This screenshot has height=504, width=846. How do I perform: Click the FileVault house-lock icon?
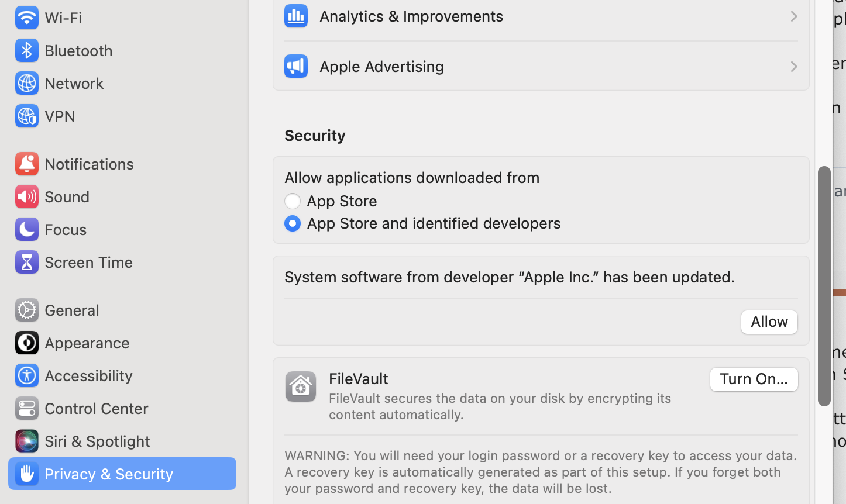pyautogui.click(x=301, y=386)
